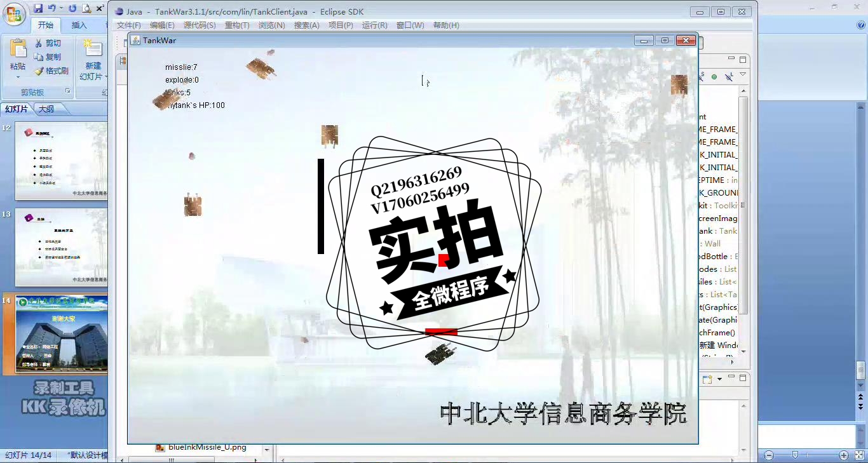Viewport: 868px width, 463px height.
Task: Click the superscript x² quick access icon
Action: (100, 8)
